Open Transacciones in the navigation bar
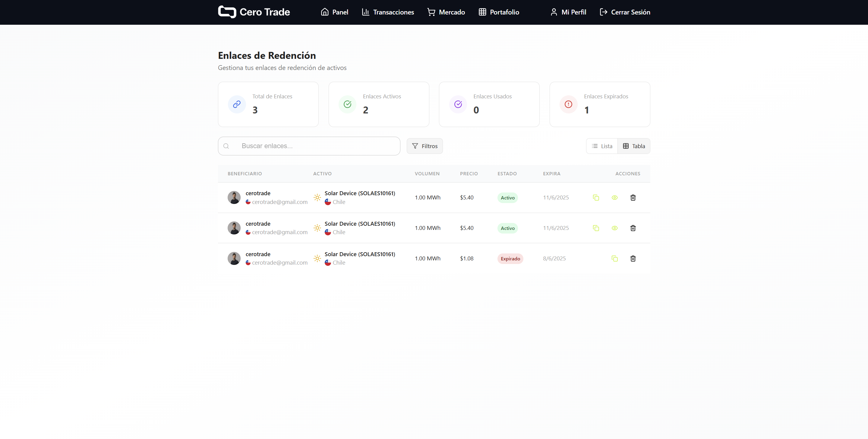This screenshot has height=439, width=868. tap(388, 12)
